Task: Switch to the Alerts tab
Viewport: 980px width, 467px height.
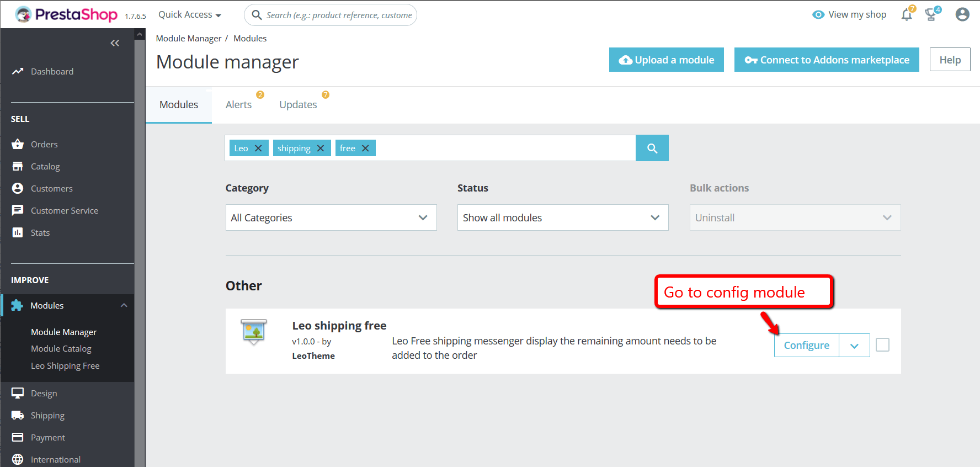Action: click(x=238, y=105)
